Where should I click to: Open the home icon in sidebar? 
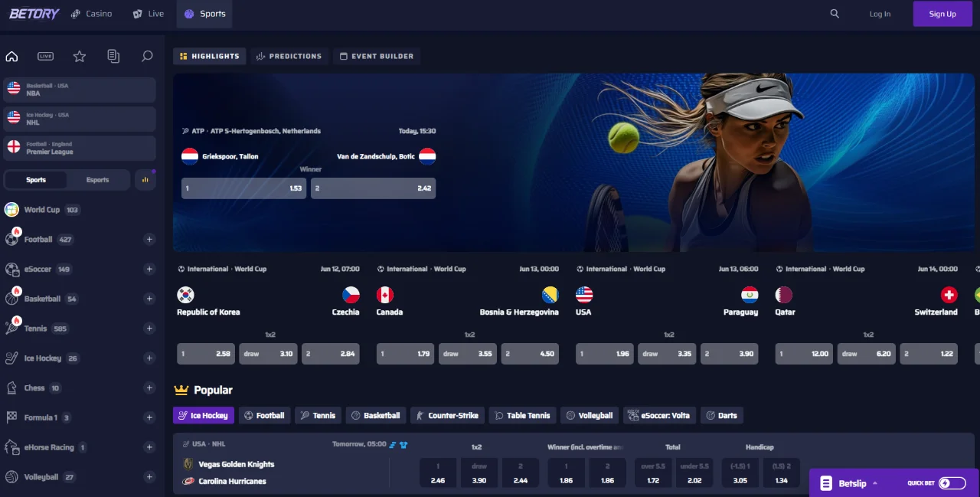tap(11, 56)
